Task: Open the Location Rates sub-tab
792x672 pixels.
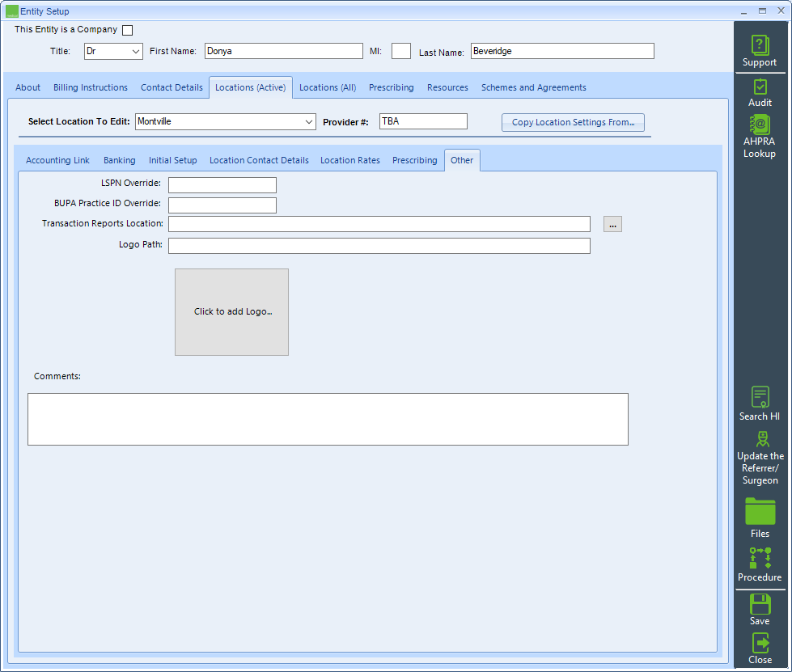Action: click(x=350, y=160)
